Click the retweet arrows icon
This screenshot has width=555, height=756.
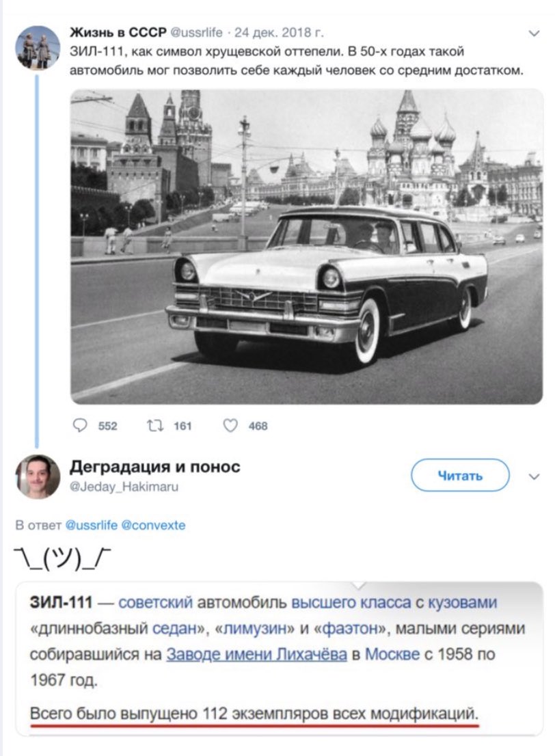(x=154, y=426)
